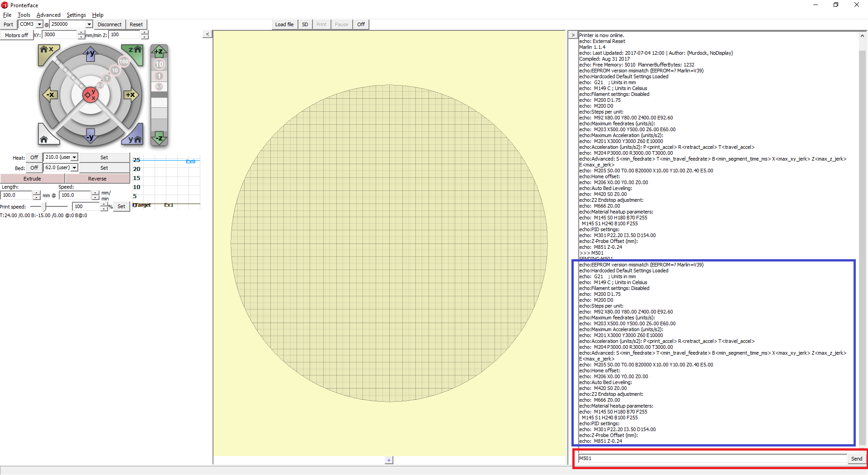The image size is (868, 475).
Task: Select 10 mm XY jog distance circle
Action: (115, 71)
